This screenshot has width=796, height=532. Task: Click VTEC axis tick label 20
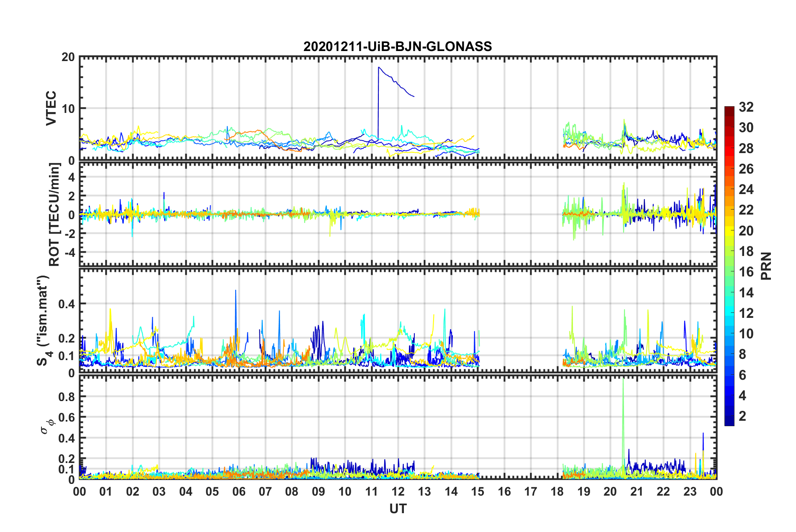click(x=68, y=57)
